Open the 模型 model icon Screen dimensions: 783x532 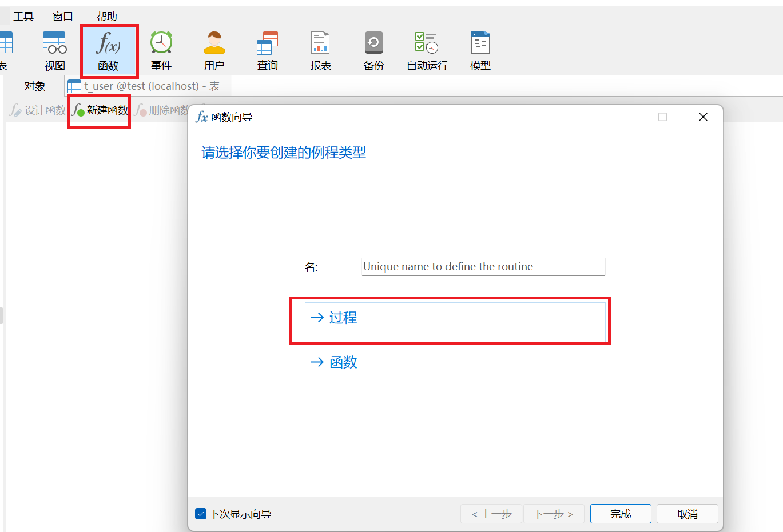[480, 51]
